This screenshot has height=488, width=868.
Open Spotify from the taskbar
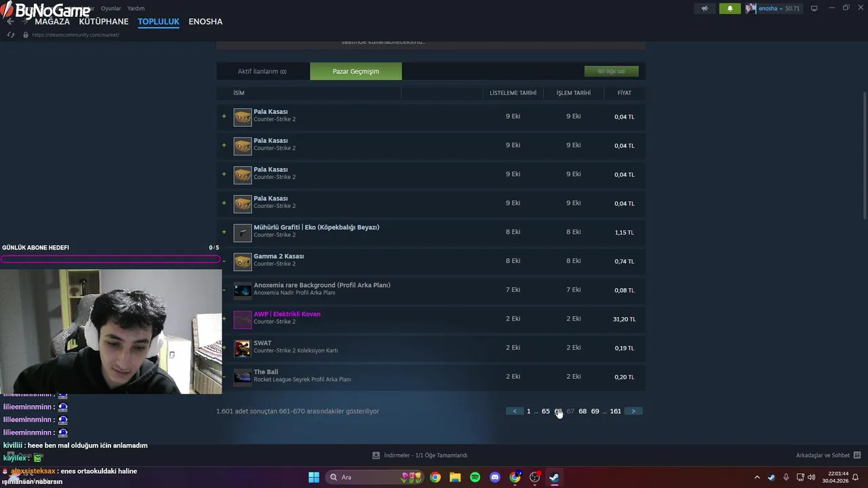pos(475,477)
